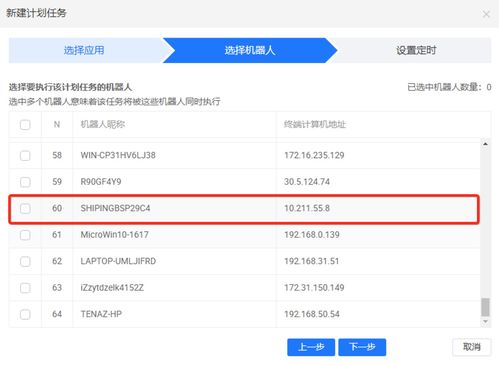499x365 pixels.
Task: Close the 新建计划任务 dialog
Action: [x=486, y=14]
